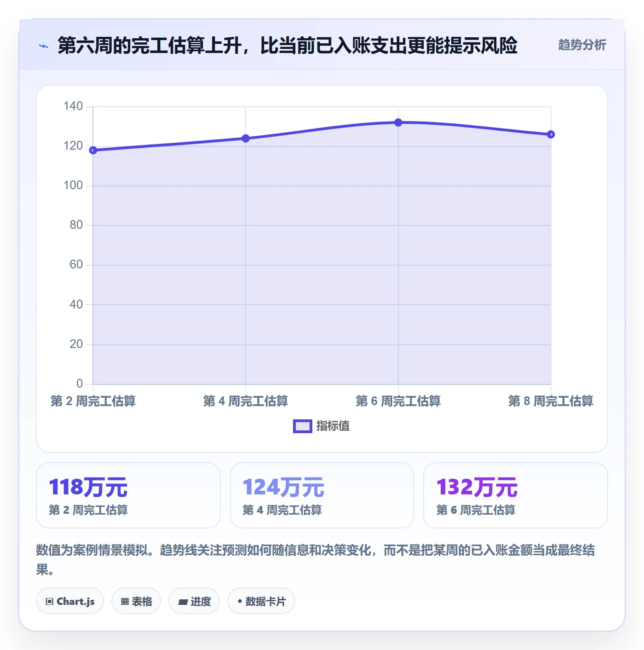Image resolution: width=644 pixels, height=650 pixels.
Task: Click the x-axis label 第 4 周完工估算
Action: coord(246,401)
